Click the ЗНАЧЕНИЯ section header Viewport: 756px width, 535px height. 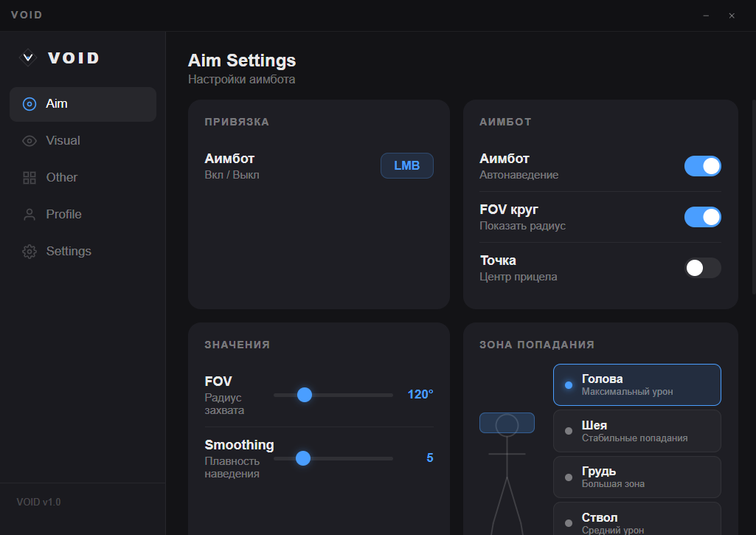coord(237,345)
